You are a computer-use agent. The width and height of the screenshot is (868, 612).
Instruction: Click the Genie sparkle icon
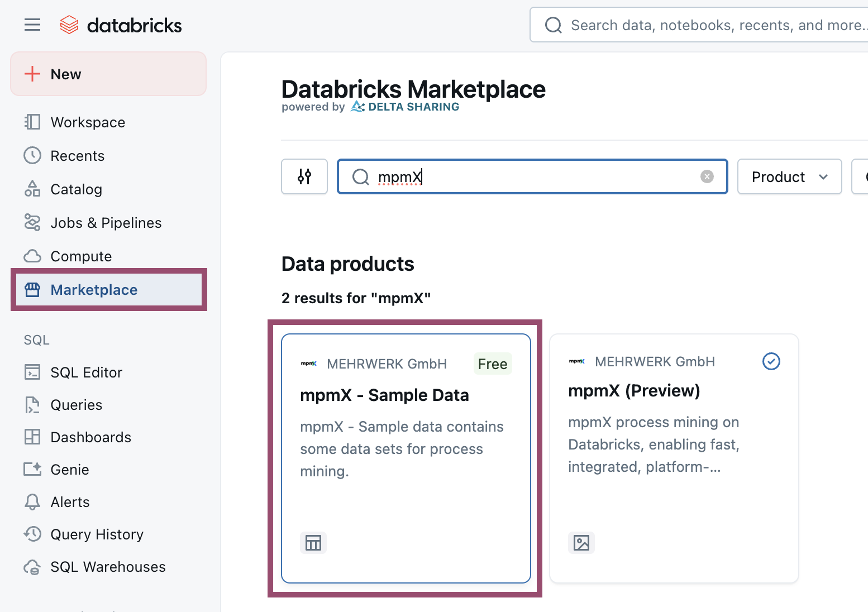(32, 469)
